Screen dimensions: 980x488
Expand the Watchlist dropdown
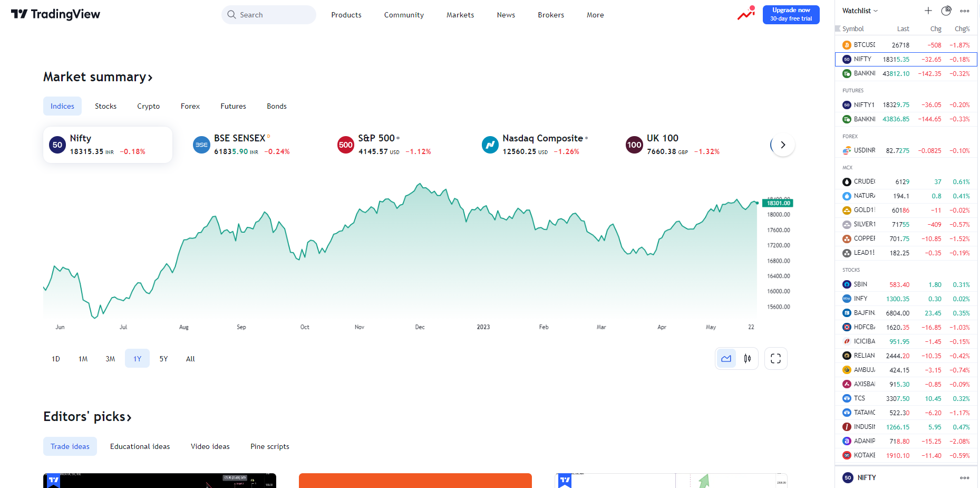(x=860, y=11)
